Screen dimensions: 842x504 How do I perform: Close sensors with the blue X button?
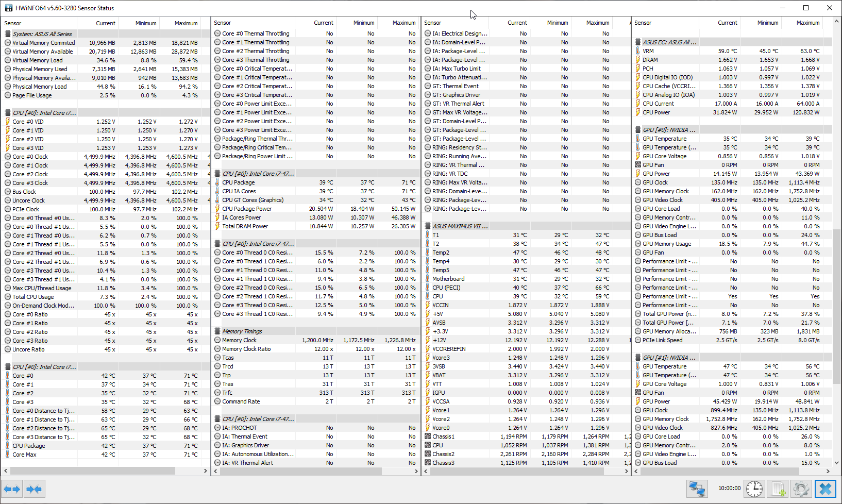coord(825,489)
